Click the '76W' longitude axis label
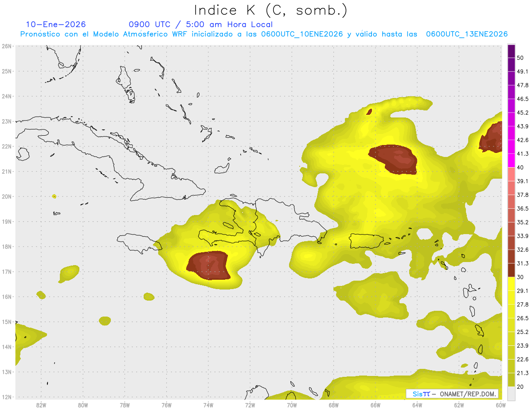The height and width of the screenshot is (411, 532). point(166,405)
